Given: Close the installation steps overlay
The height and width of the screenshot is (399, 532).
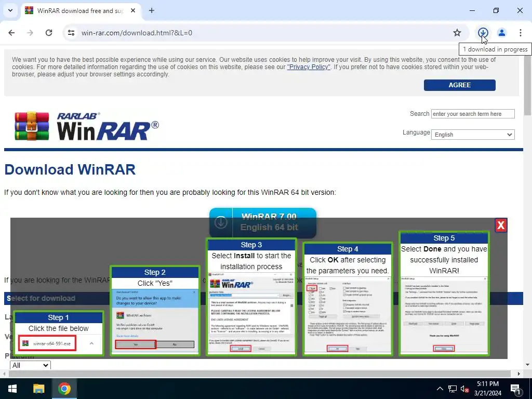Looking at the screenshot, I should point(501,225).
